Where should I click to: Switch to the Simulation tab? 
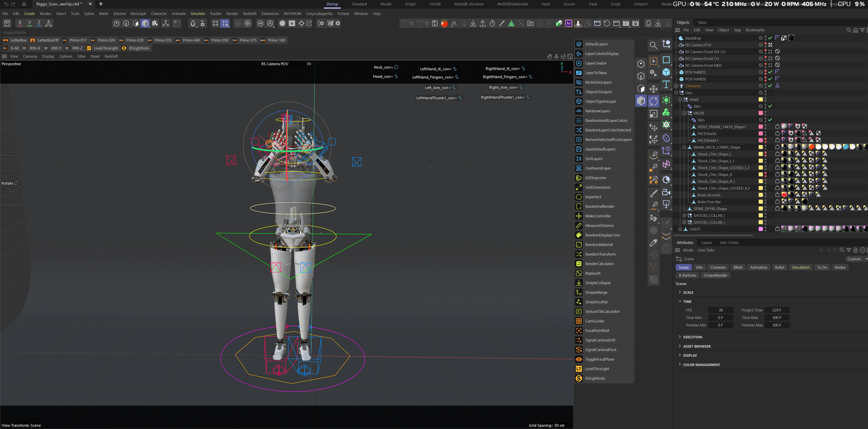coord(800,267)
